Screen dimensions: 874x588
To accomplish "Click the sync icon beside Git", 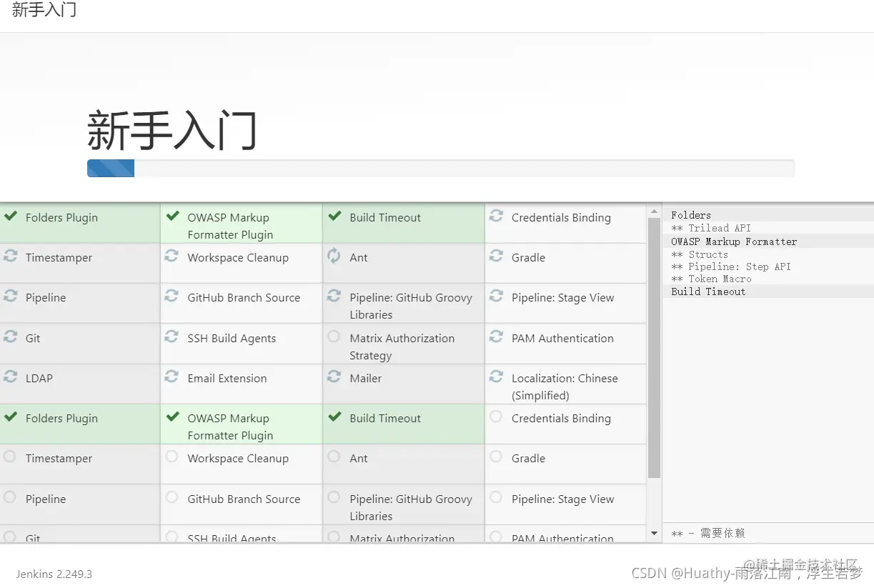I will click(10, 336).
